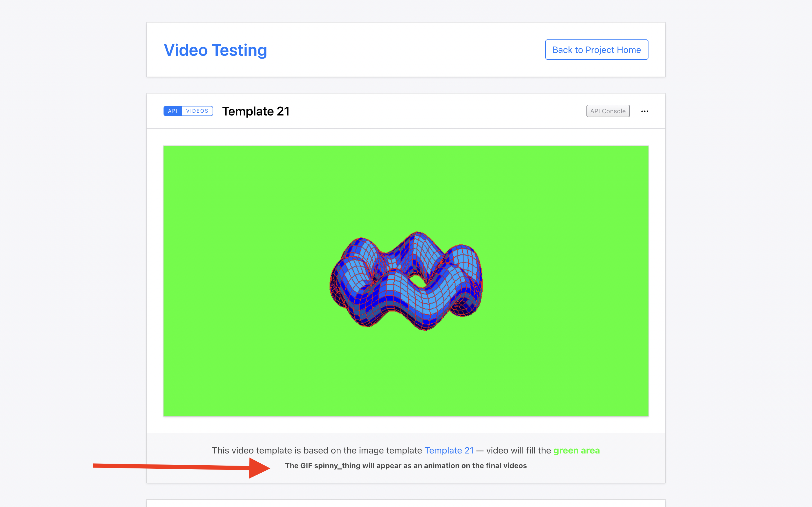Open the three-dot more options menu
This screenshot has height=507, width=812.
644,111
